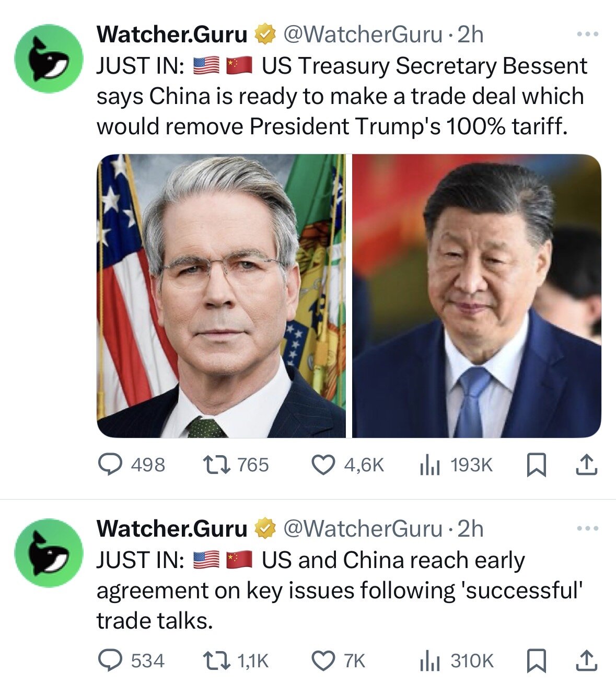Open more options on the first tweet

coord(587,34)
